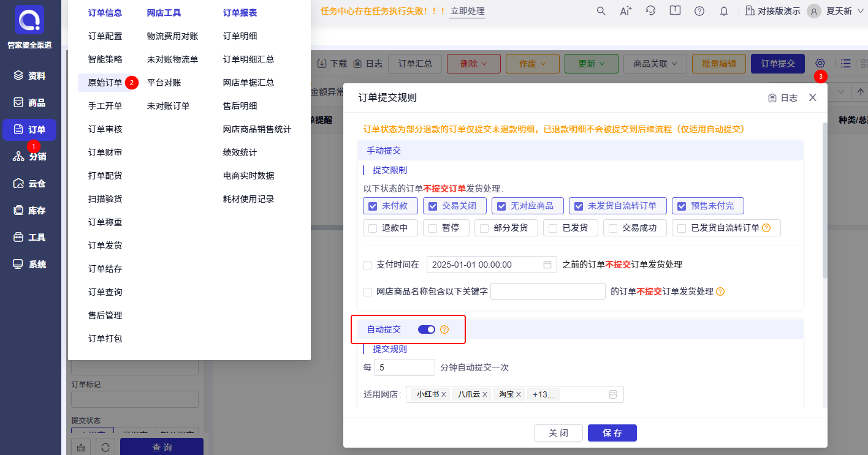
Task: Click the search magnifier icon in the top bar
Action: [601, 11]
